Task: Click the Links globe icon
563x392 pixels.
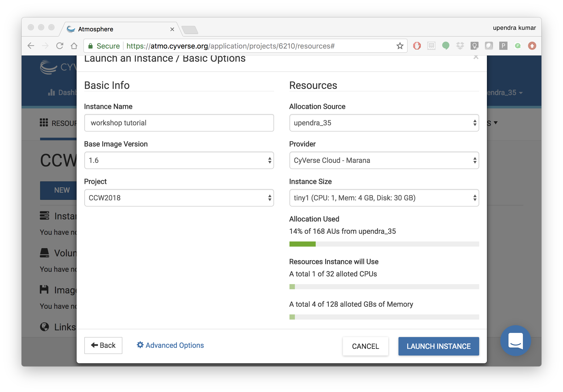Action: point(44,327)
